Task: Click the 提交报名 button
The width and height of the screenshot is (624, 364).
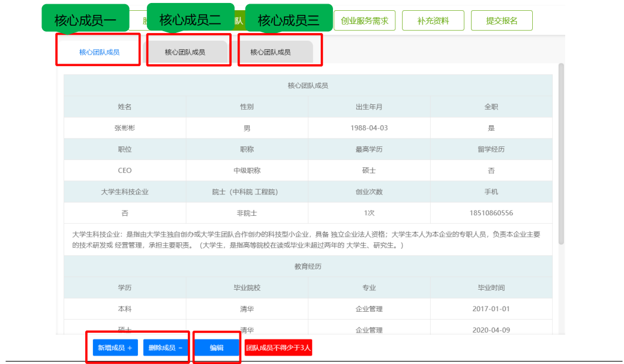Action: coord(502,20)
